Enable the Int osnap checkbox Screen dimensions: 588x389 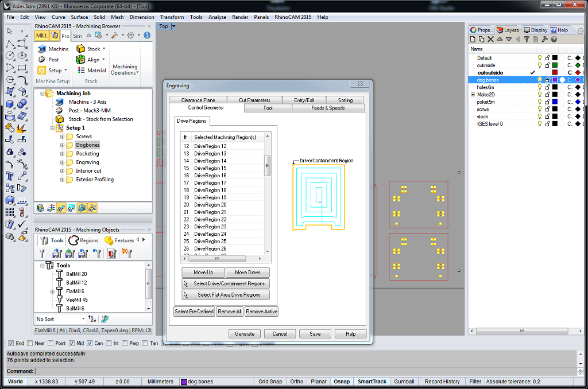109,343
